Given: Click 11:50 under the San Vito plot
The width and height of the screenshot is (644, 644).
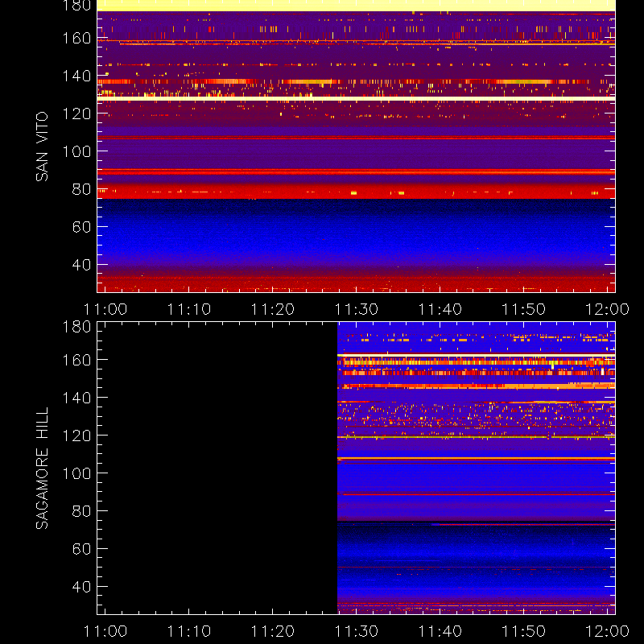Looking at the screenshot, I should click(524, 309).
